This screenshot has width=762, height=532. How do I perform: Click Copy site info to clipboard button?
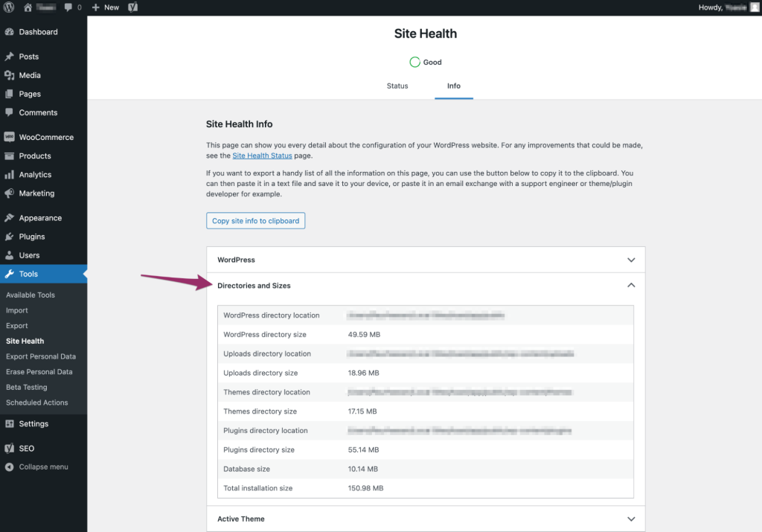256,220
